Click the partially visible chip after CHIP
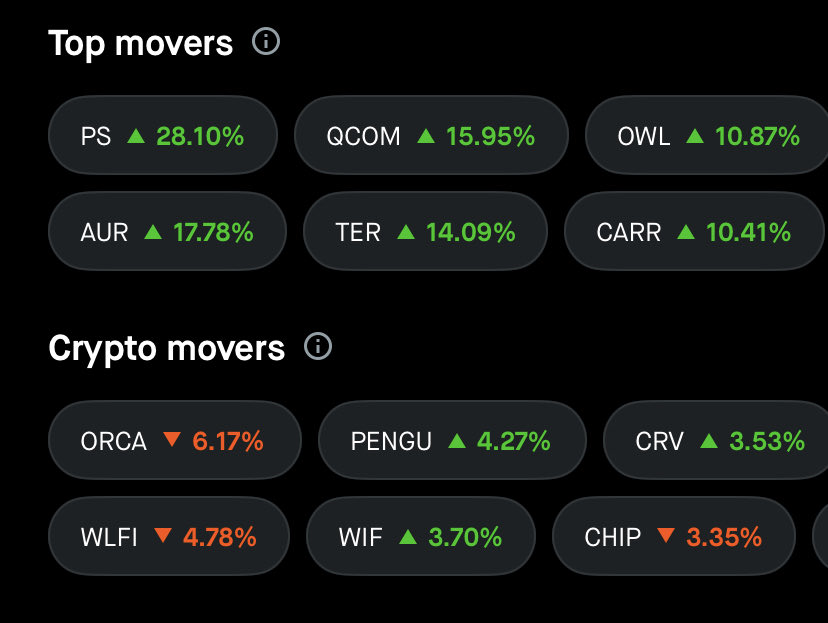 tap(820, 536)
